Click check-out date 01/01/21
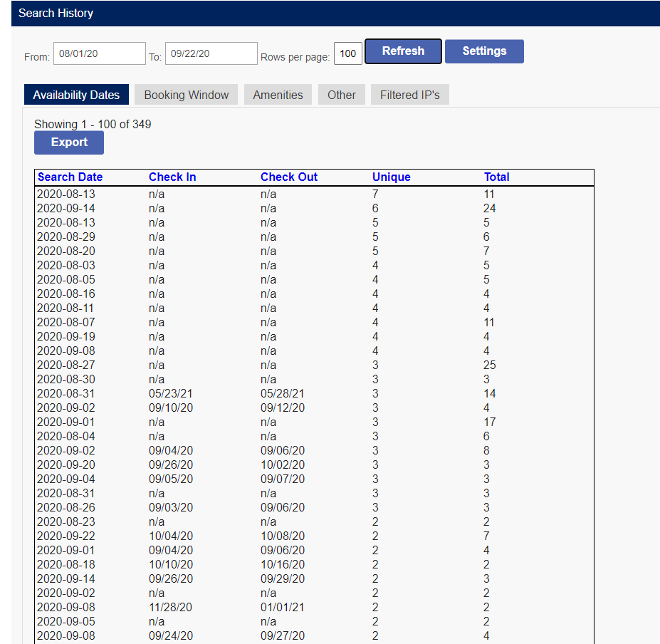The image size is (660, 644). [x=282, y=608]
